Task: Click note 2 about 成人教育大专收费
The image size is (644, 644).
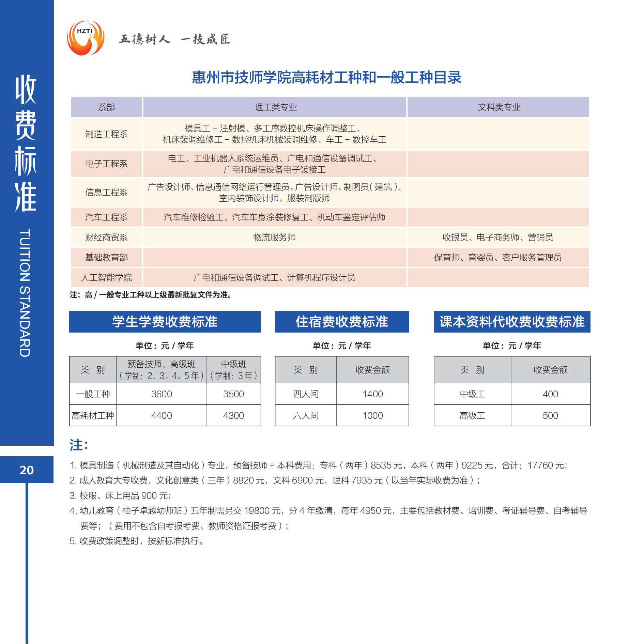Action: pyautogui.click(x=275, y=480)
